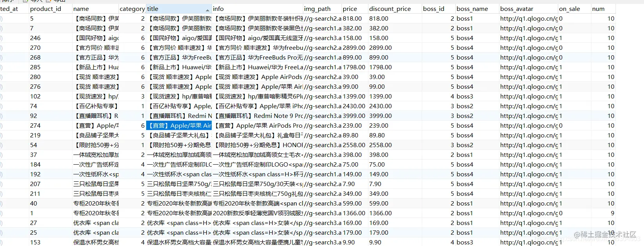
Task: Select price cell 9.90 in price column
Action: (355, 242)
